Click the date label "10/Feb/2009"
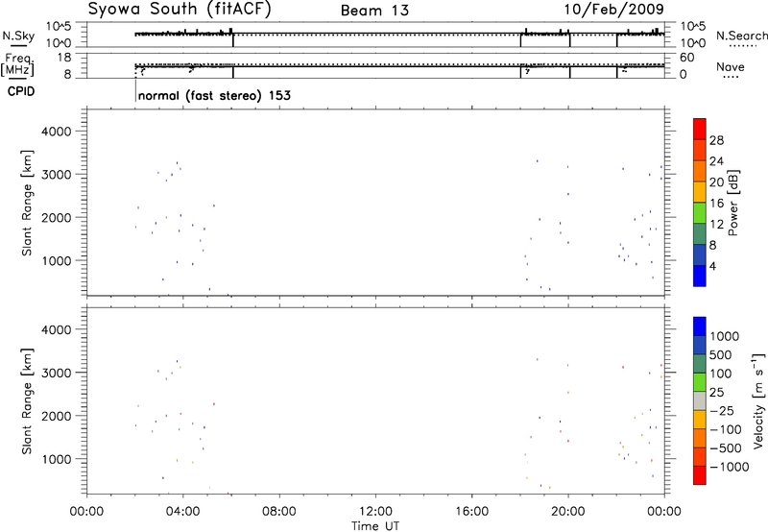 [613, 10]
